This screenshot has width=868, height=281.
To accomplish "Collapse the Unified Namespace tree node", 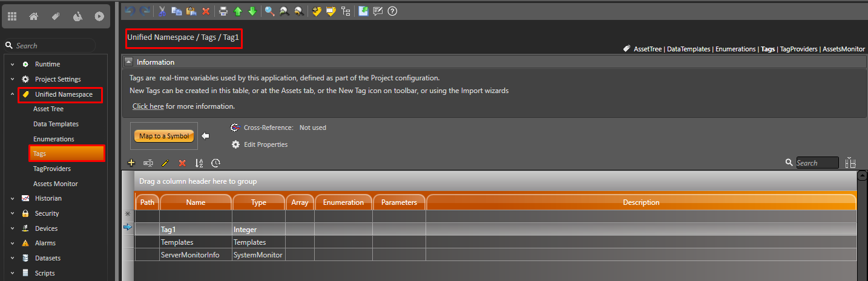I will (x=12, y=95).
